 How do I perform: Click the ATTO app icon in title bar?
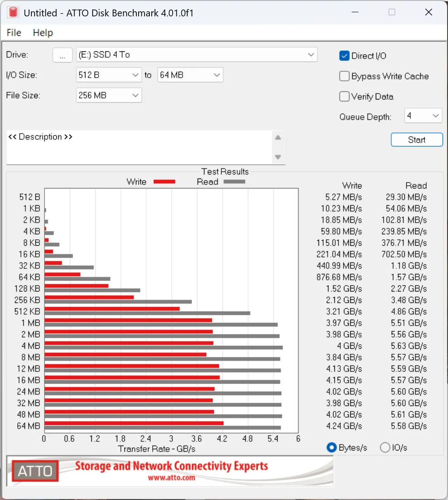[13, 13]
